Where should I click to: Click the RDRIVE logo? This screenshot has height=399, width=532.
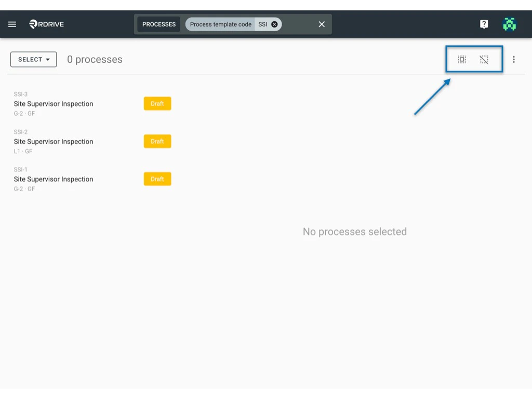click(x=45, y=24)
